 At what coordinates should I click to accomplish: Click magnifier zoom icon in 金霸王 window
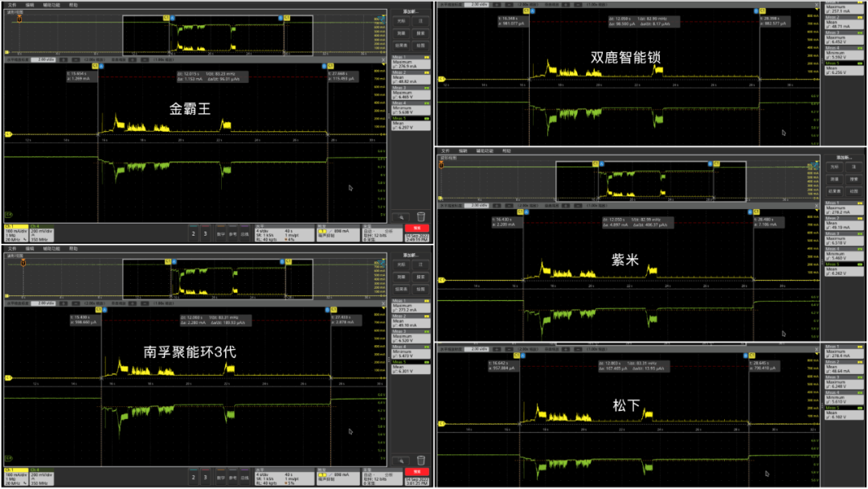(x=401, y=217)
